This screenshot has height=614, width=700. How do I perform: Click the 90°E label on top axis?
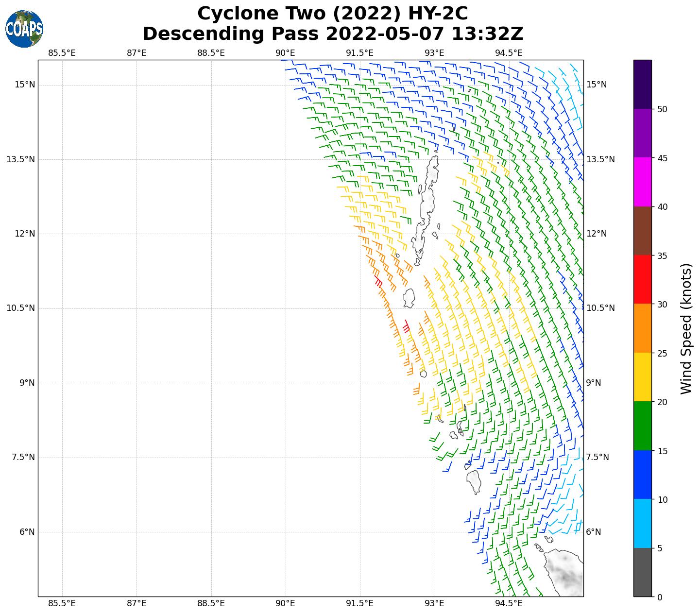(x=285, y=53)
